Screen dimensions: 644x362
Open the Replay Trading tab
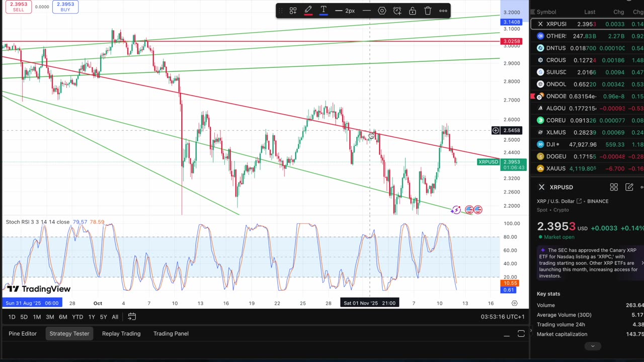pos(121,333)
